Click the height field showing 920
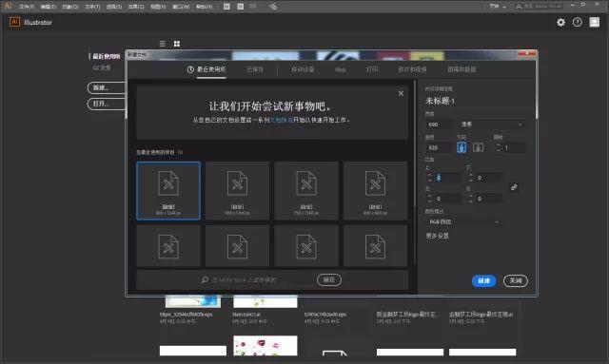This screenshot has width=609, height=364. coord(439,148)
